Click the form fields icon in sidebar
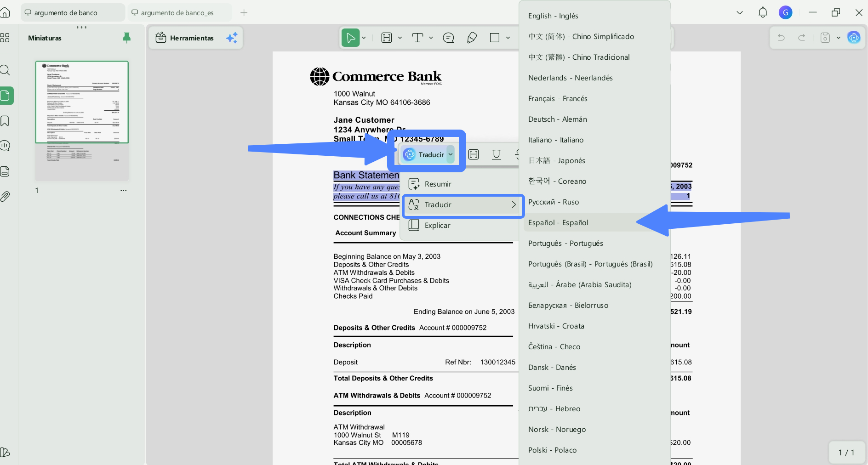 [5, 171]
